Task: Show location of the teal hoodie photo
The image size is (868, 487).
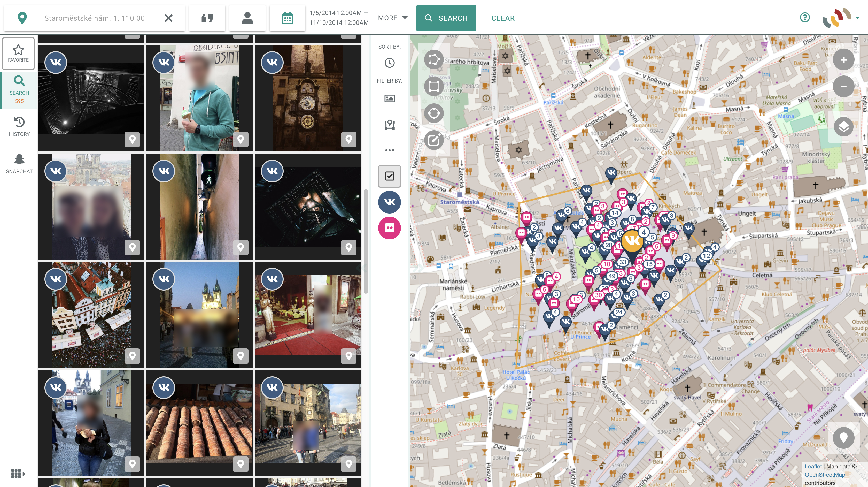Action: (x=240, y=139)
